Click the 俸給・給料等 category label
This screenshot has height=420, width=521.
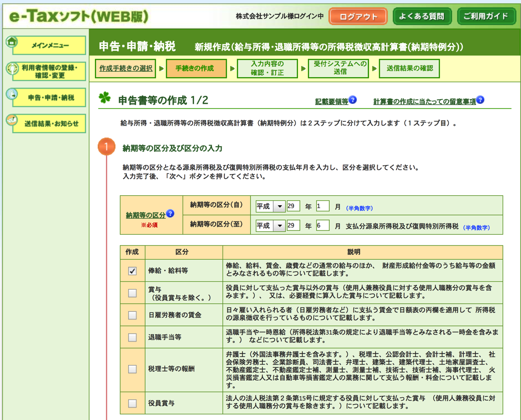point(168,271)
